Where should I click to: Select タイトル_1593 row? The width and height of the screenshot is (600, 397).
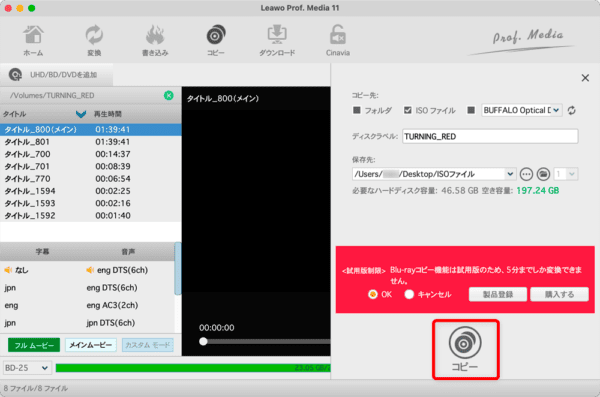click(x=91, y=203)
